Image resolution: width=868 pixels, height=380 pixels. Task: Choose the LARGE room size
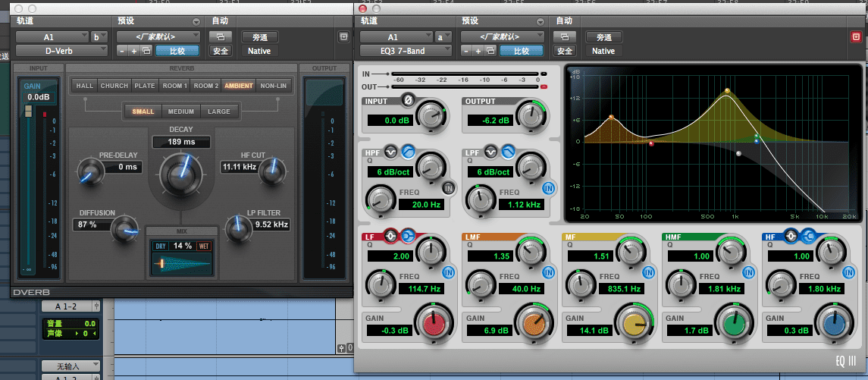pos(218,111)
